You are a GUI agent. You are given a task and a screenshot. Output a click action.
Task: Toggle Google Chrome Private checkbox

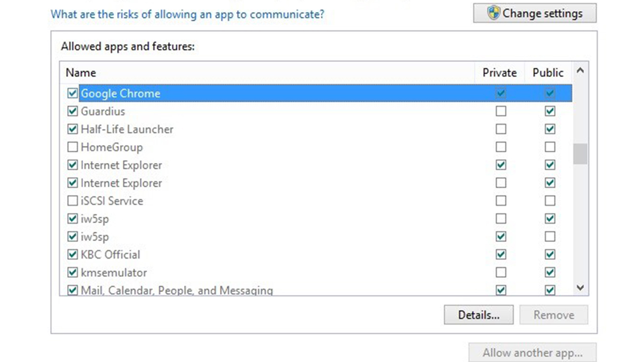point(501,93)
